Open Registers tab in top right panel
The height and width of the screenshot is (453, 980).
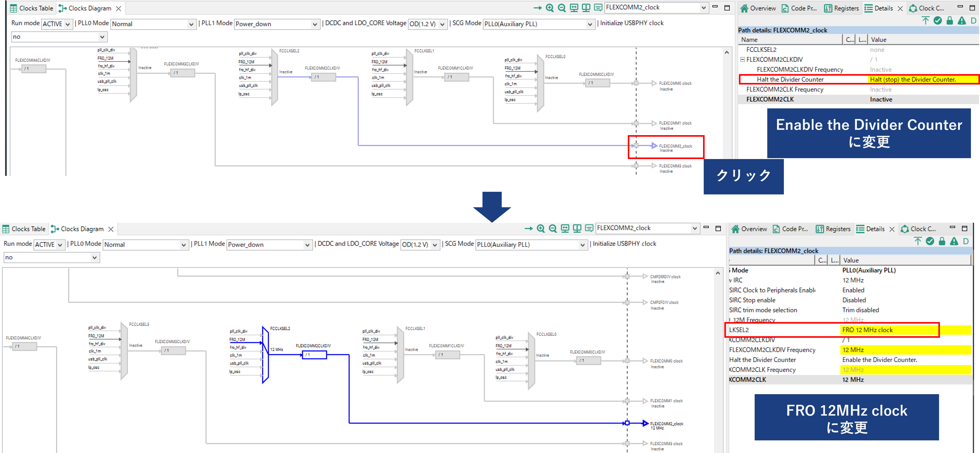click(x=841, y=8)
